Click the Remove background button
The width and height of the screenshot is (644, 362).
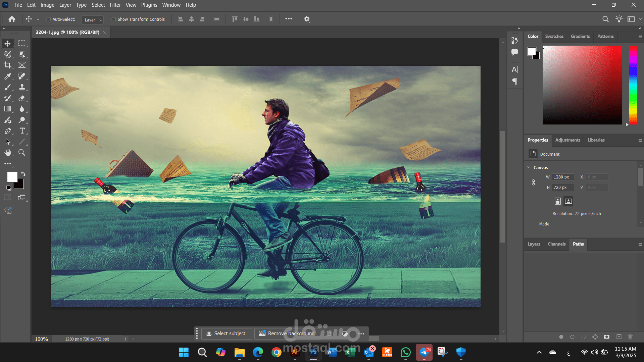point(288,333)
